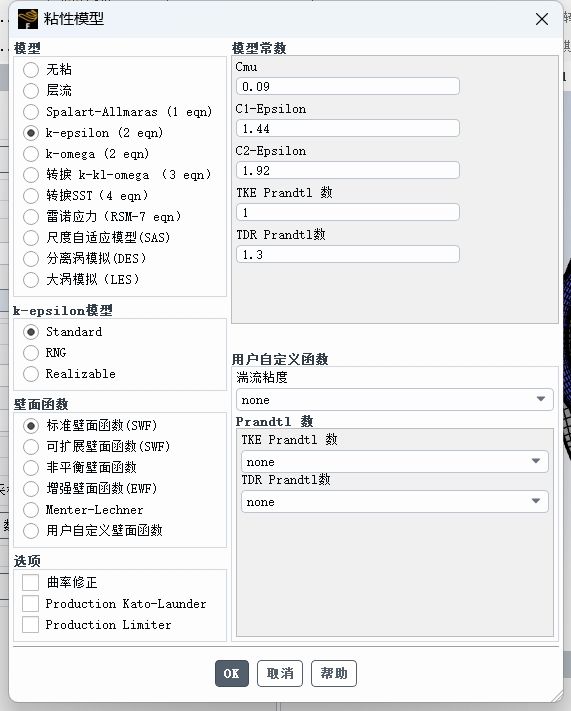Open help with the 帮助 button
Image resolution: width=571 pixels, height=711 pixels.
click(334, 673)
